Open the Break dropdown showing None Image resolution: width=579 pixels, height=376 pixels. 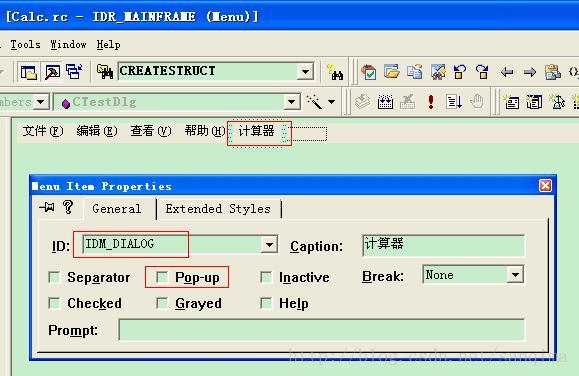(x=515, y=274)
